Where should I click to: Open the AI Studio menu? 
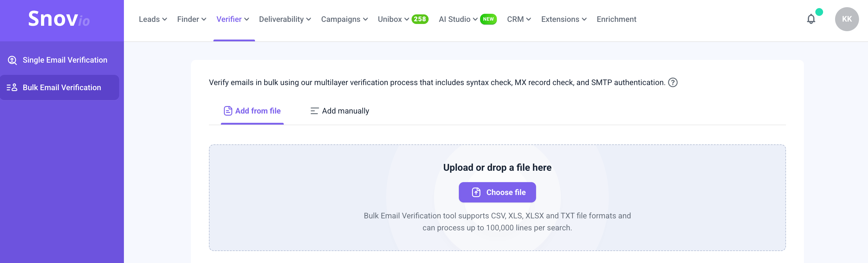(x=458, y=19)
